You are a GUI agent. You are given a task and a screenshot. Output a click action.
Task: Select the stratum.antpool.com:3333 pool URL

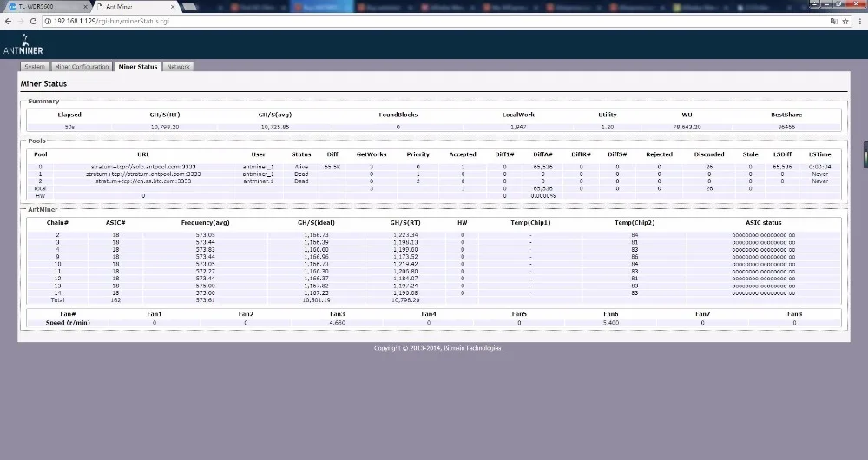click(143, 174)
